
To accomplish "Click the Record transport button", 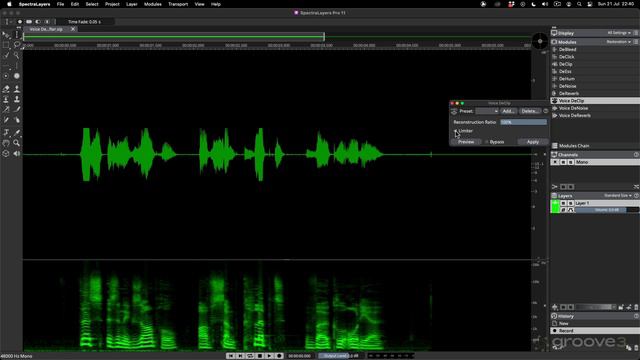I will 279,356.
